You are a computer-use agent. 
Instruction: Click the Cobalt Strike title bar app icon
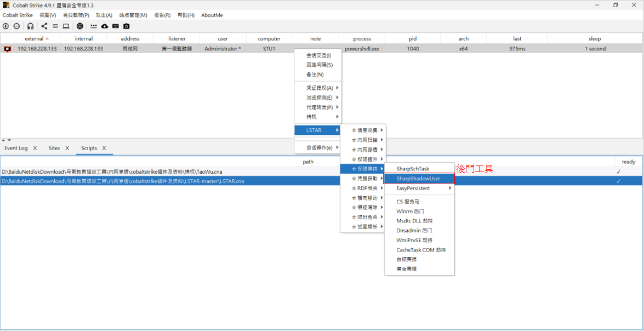[5, 5]
